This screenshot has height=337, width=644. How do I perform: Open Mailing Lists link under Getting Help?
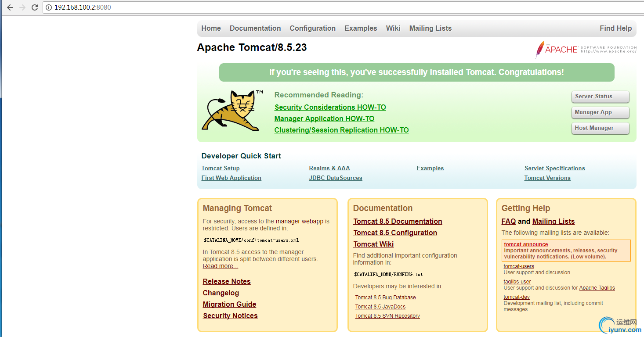[554, 221]
